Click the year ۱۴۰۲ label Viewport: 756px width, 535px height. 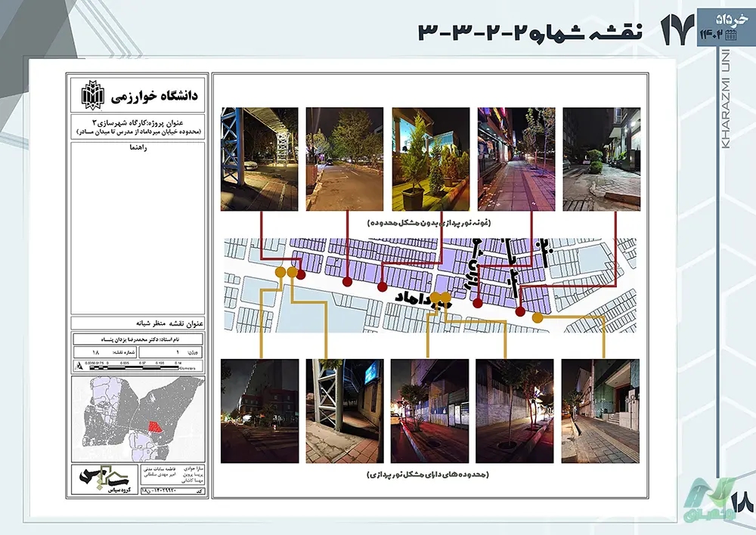tap(711, 35)
